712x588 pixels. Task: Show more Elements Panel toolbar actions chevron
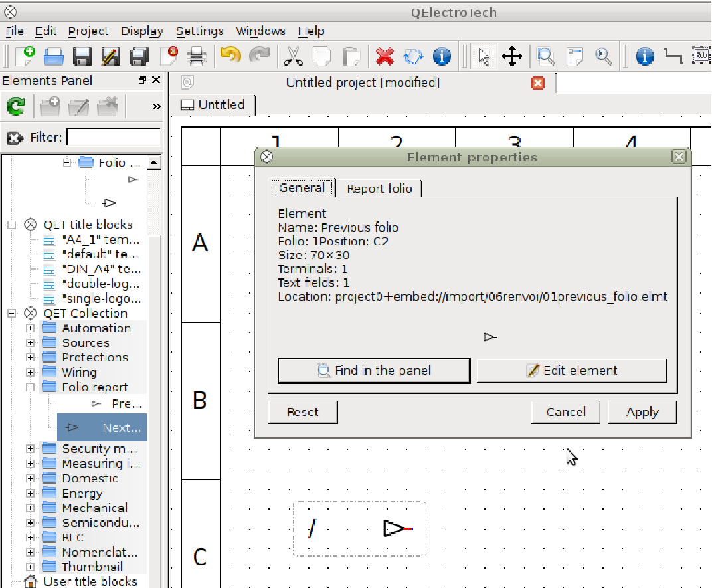157,107
